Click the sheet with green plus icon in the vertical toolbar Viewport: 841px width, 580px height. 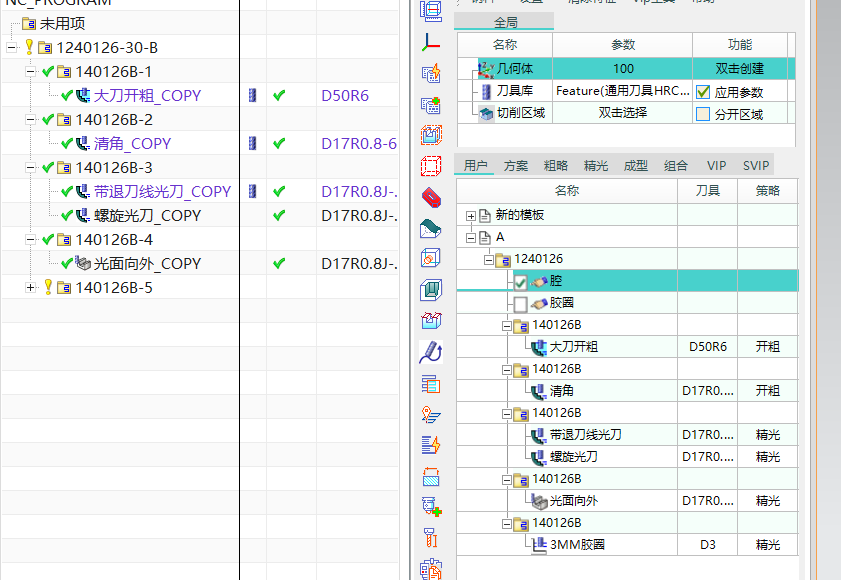(x=431, y=105)
